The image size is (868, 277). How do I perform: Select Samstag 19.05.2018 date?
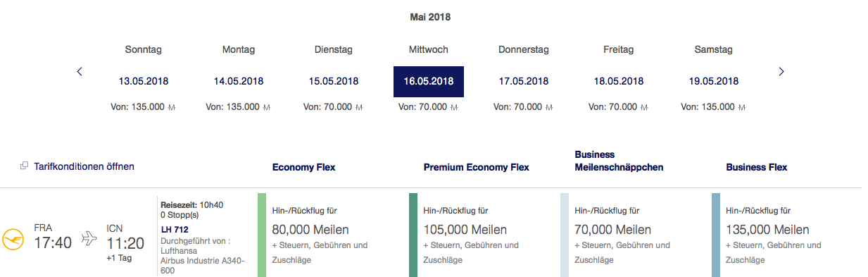tap(714, 81)
